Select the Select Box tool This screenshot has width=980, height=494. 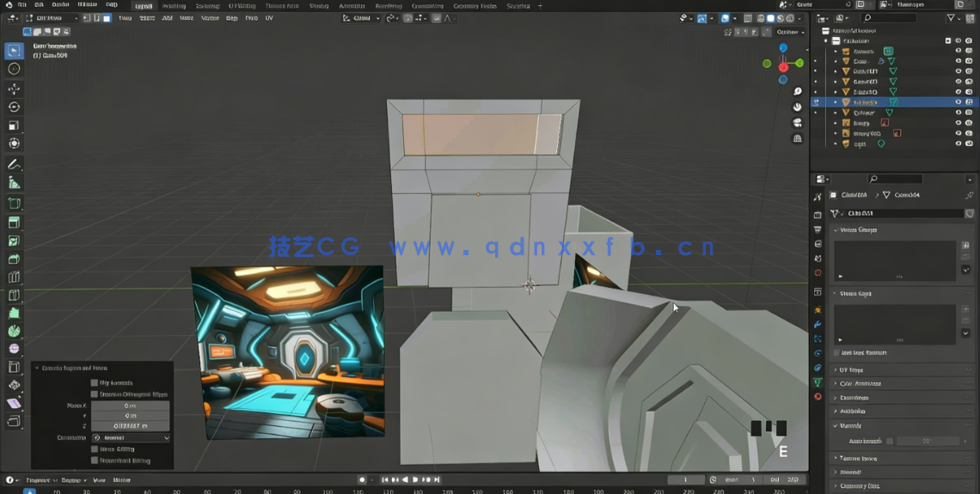14,52
